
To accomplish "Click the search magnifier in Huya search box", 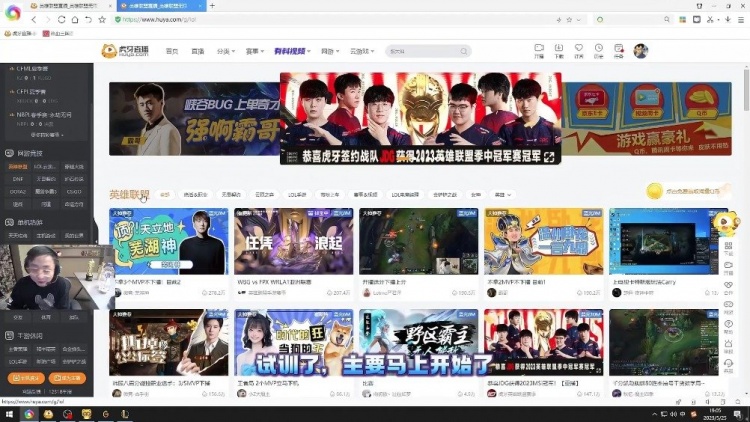I will click(463, 51).
